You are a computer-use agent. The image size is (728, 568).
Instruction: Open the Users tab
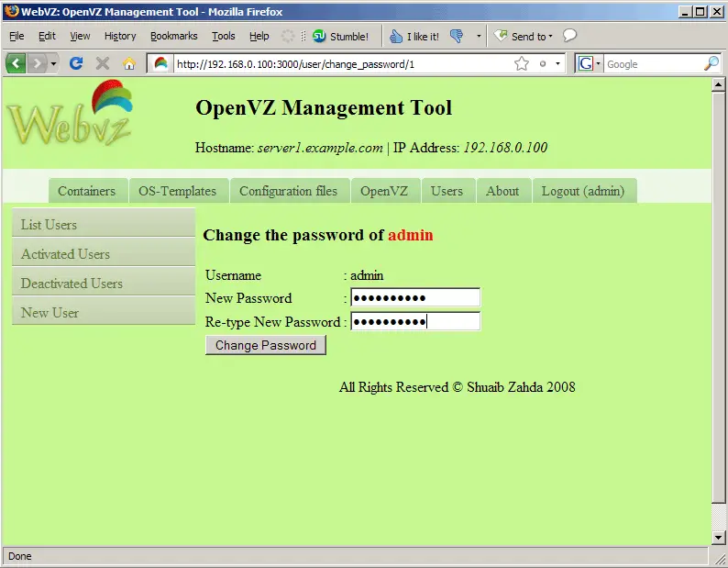[x=447, y=191]
